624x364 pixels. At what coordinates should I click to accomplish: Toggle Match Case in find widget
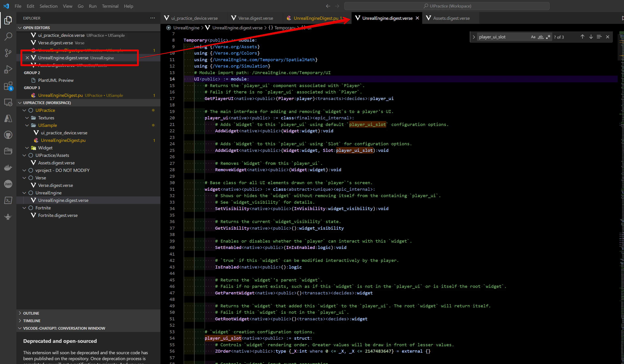coord(533,37)
